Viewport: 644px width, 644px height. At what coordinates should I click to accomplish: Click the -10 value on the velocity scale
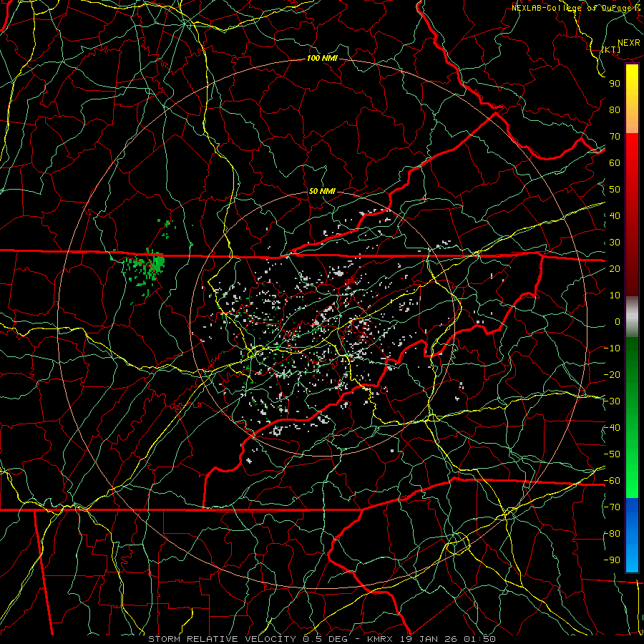[x=612, y=348]
